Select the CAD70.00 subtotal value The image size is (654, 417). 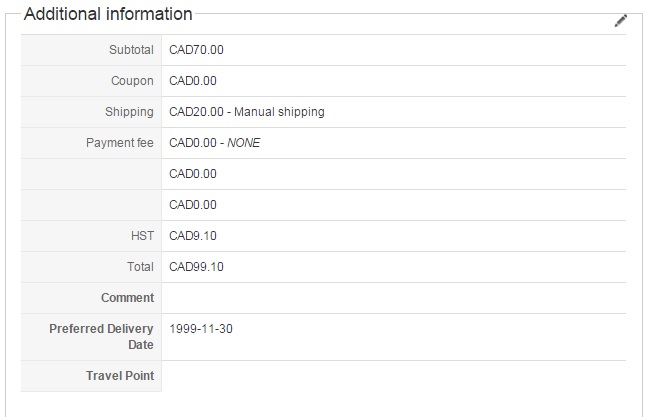click(193, 50)
